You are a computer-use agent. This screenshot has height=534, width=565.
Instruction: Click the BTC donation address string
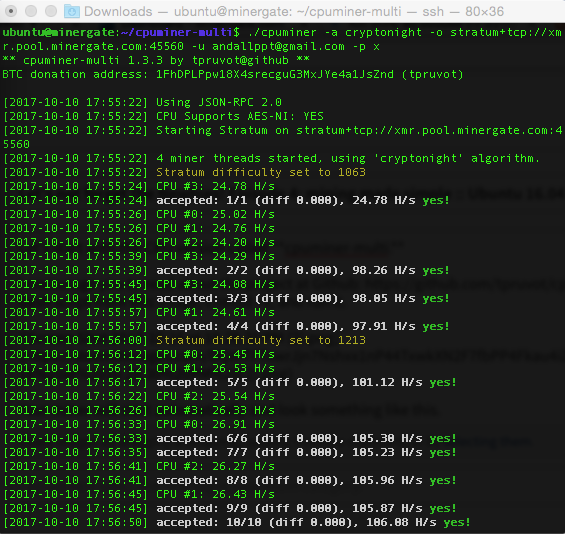point(275,74)
